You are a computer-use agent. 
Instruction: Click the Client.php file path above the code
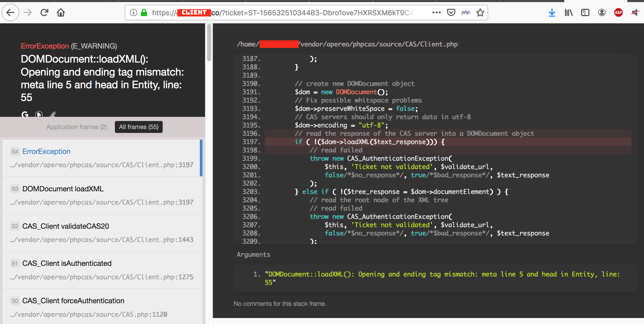click(x=347, y=44)
